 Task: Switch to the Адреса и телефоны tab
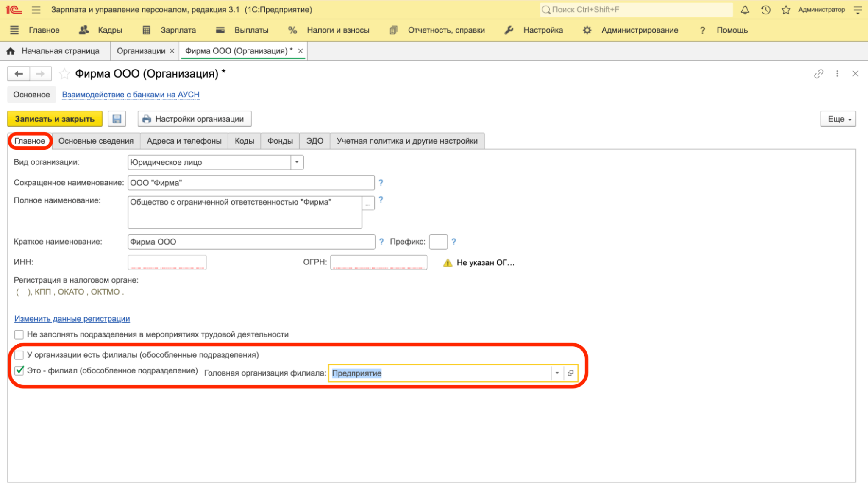click(x=184, y=141)
